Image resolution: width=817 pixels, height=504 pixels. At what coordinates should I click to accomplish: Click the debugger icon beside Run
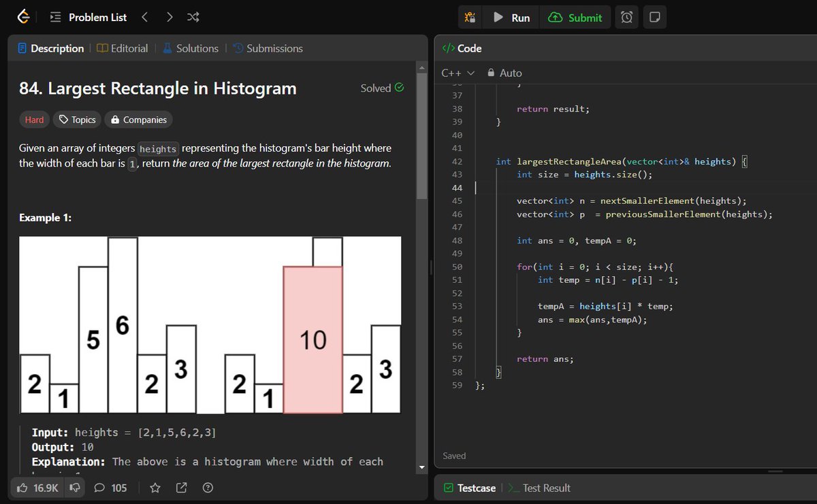tap(470, 18)
